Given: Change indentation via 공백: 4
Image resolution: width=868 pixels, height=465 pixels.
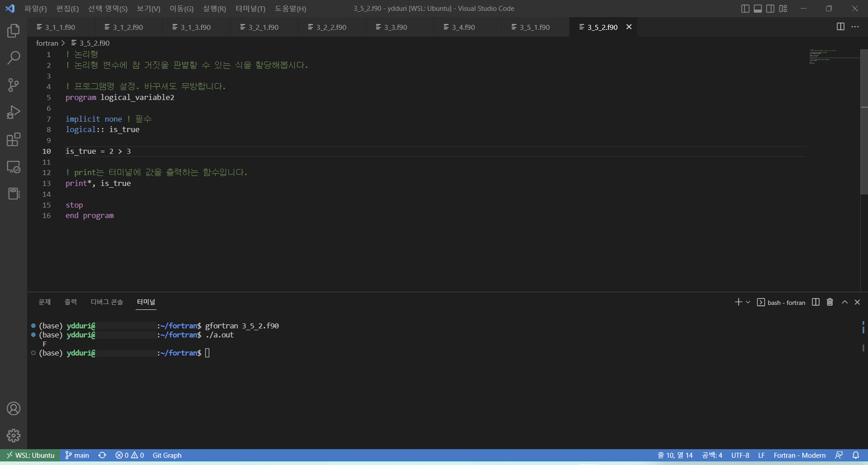Looking at the screenshot, I should click(x=712, y=455).
